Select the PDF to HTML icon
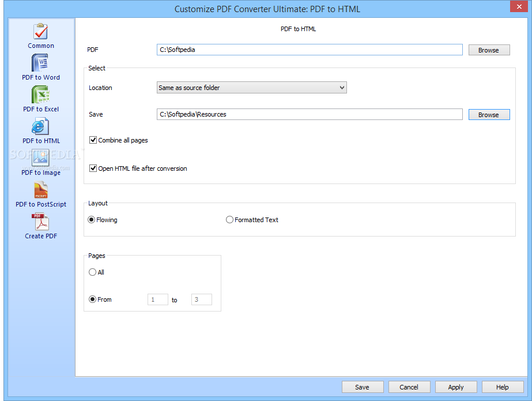This screenshot has width=532, height=401. pos(41,126)
